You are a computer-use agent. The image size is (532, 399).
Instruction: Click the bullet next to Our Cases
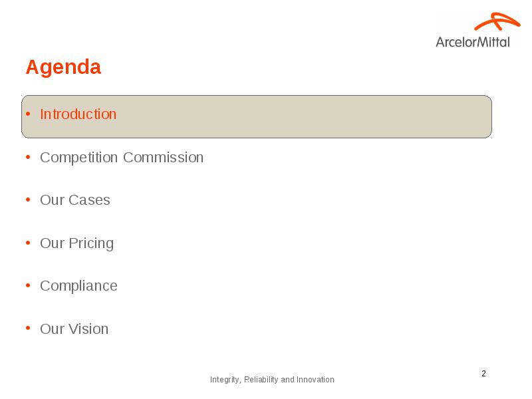[28, 200]
